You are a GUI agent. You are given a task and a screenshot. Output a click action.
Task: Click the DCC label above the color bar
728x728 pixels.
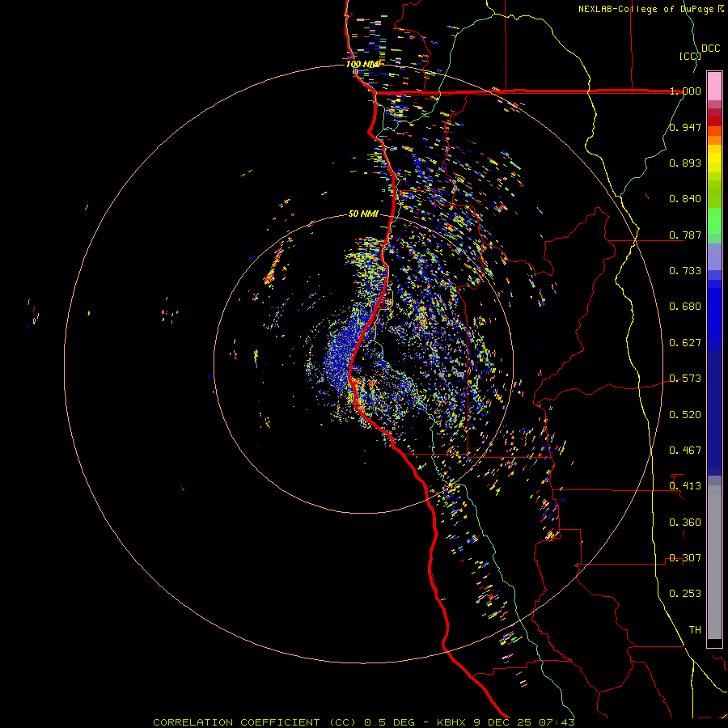point(710,49)
